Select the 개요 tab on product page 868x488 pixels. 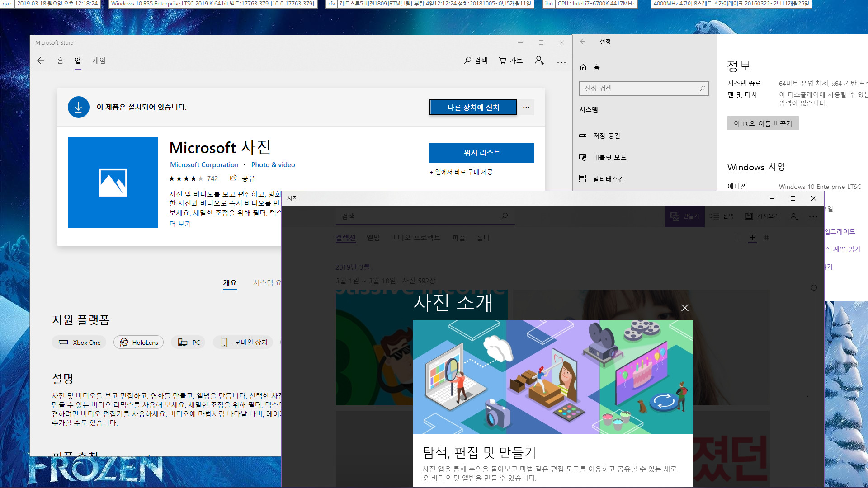(x=230, y=283)
